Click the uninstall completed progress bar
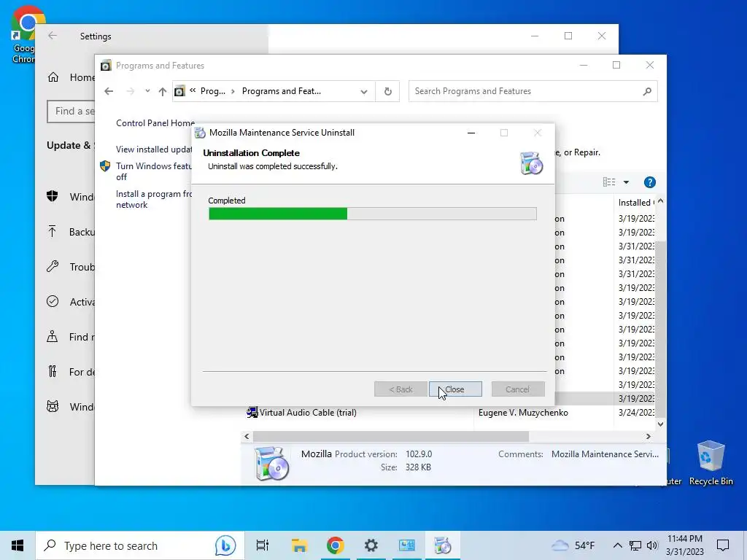The image size is (747, 560). click(x=373, y=214)
